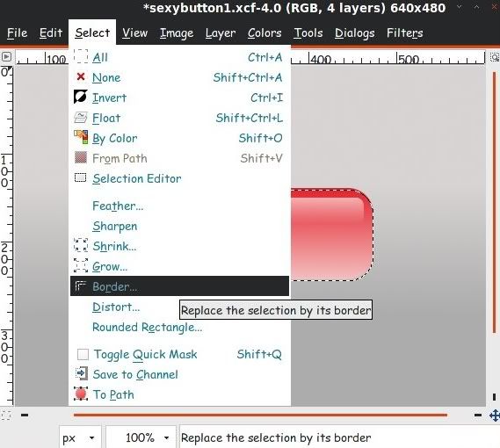This screenshot has width=500, height=448.
Task: Click the To Path menu label
Action: (113, 394)
